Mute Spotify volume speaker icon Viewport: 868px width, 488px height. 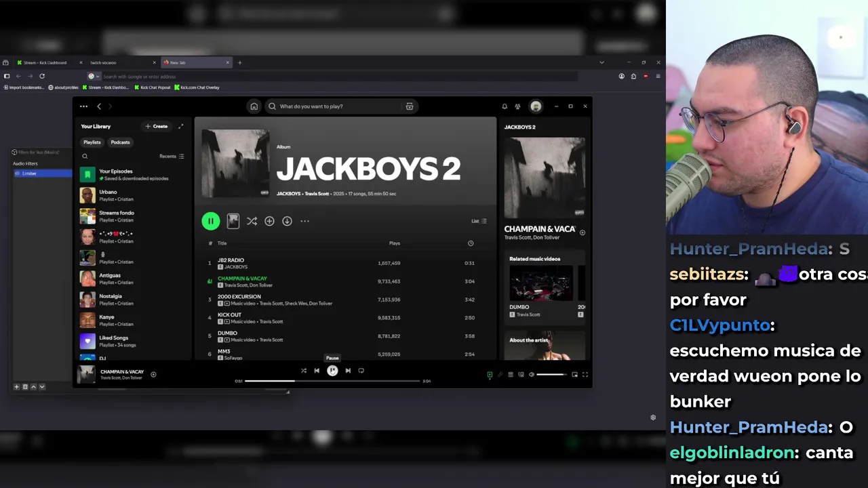click(x=532, y=374)
